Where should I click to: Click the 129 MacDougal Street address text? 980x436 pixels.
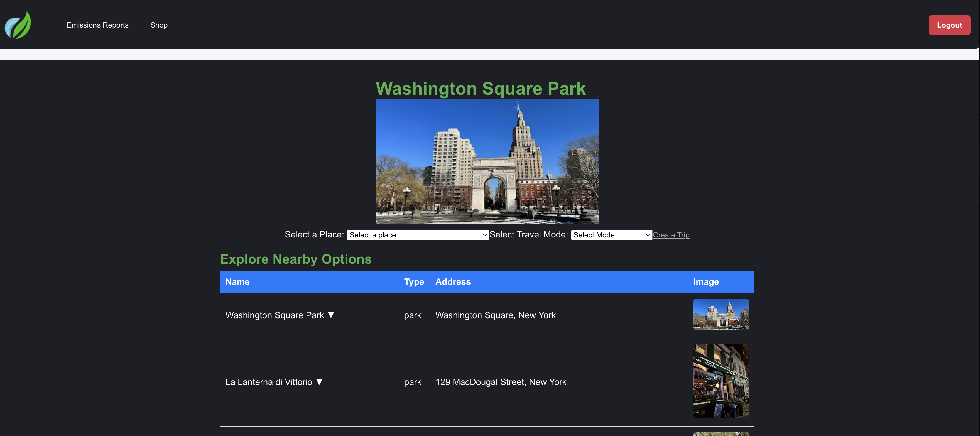(x=501, y=382)
